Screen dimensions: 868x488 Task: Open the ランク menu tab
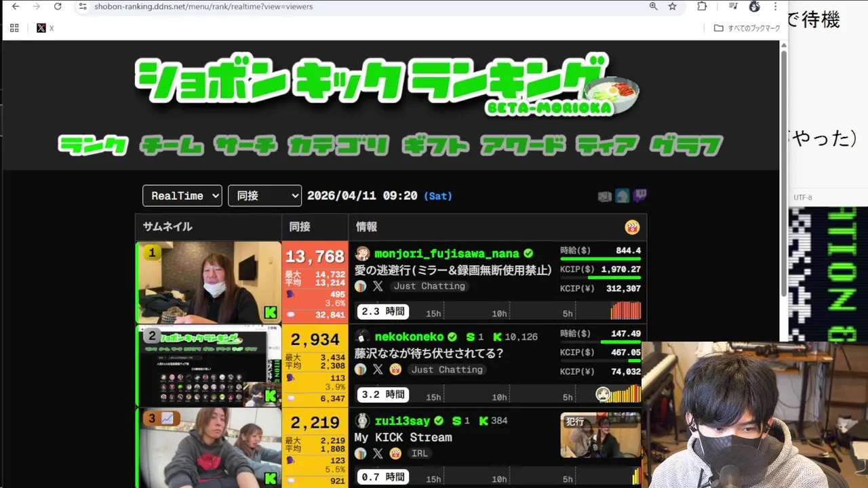pos(94,145)
